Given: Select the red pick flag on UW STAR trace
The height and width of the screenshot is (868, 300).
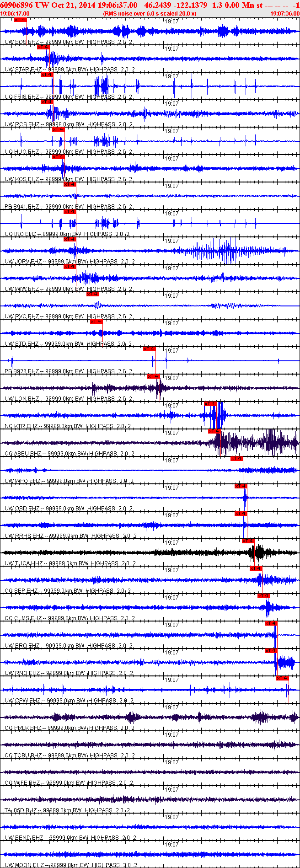Looking at the screenshot, I should tap(43, 47).
